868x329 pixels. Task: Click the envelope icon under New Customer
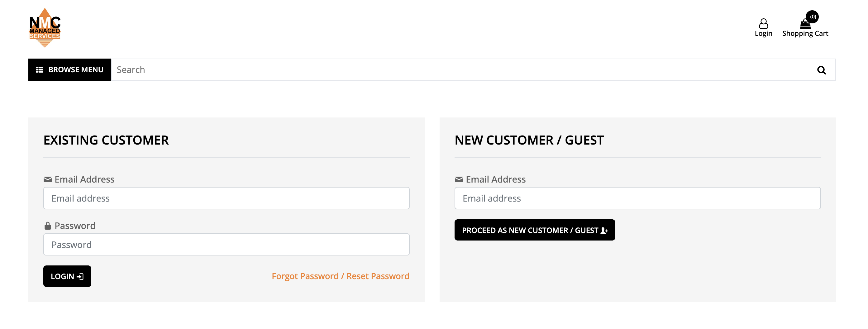coord(459,179)
